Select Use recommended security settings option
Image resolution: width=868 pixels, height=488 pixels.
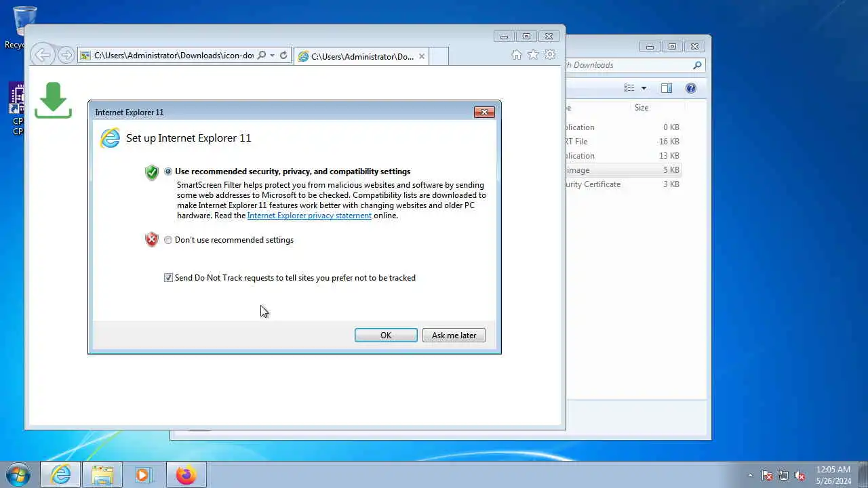coord(168,171)
